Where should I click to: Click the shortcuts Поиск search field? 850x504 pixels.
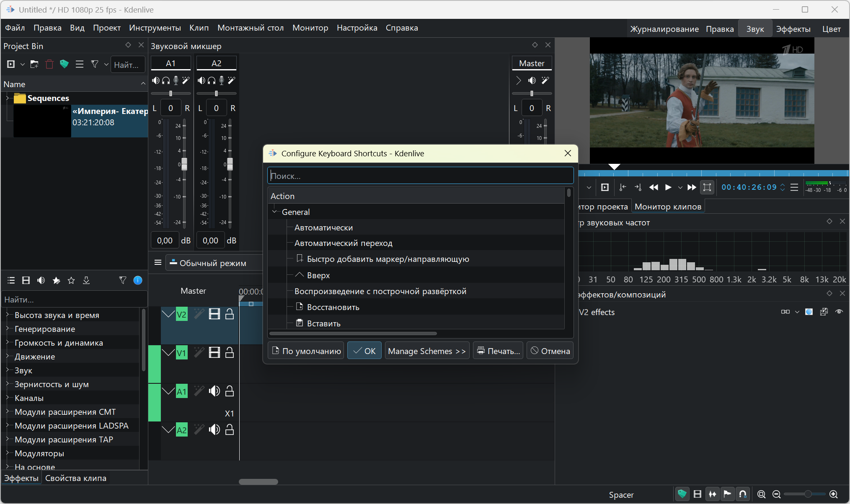(x=420, y=176)
